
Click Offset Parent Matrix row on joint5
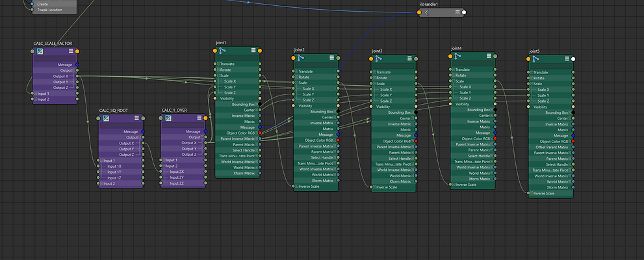[x=551, y=147]
